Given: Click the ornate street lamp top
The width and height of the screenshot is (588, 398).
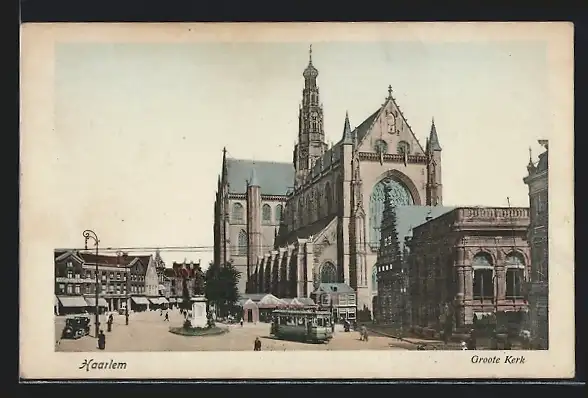Looking at the screenshot, I should [91, 238].
